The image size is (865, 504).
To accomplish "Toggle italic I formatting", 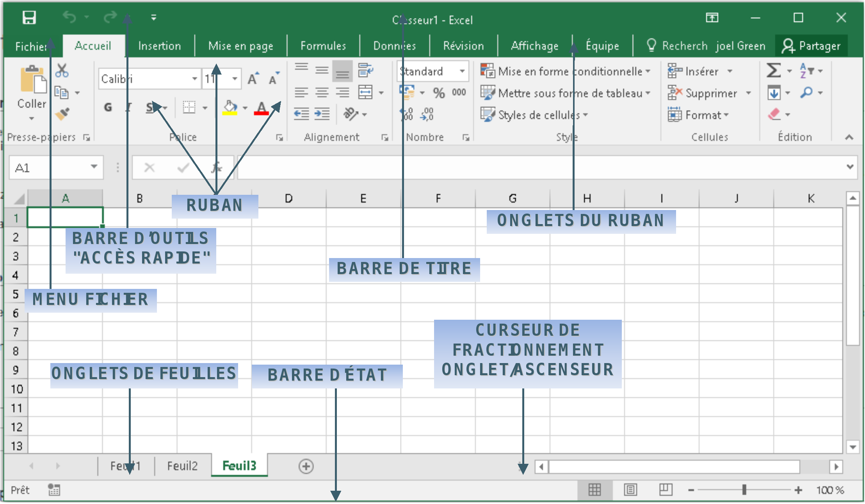I will (129, 107).
